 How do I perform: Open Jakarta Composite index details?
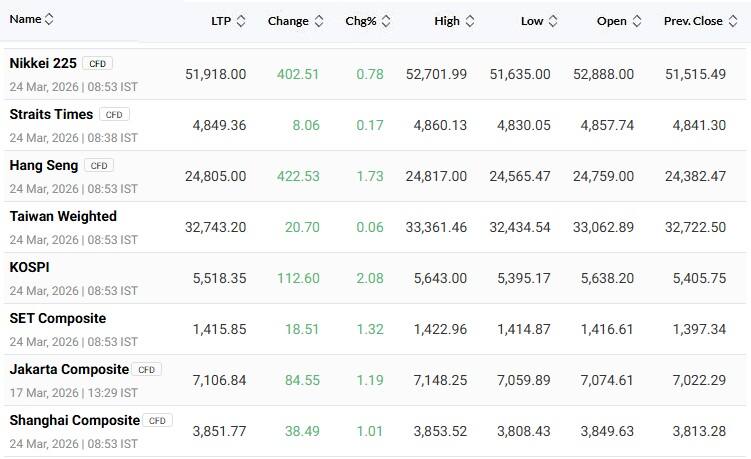click(69, 369)
